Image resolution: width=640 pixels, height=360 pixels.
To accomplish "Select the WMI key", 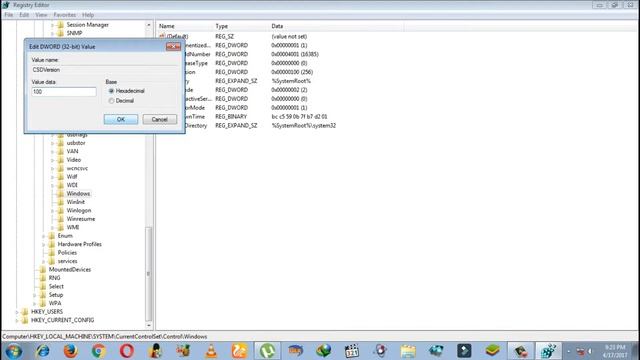I will point(73,227).
